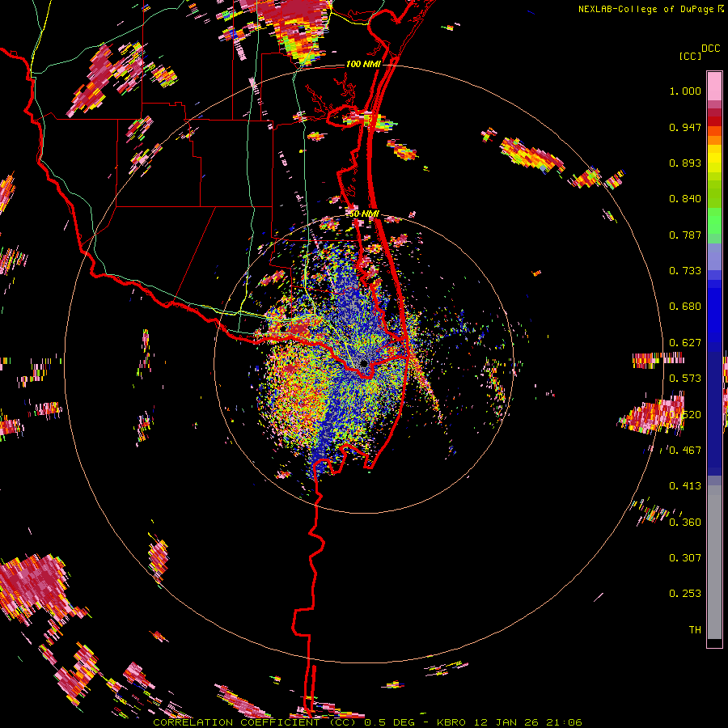Select the 0.733 color scale value
Screen dimensions: 728x728
(685, 271)
